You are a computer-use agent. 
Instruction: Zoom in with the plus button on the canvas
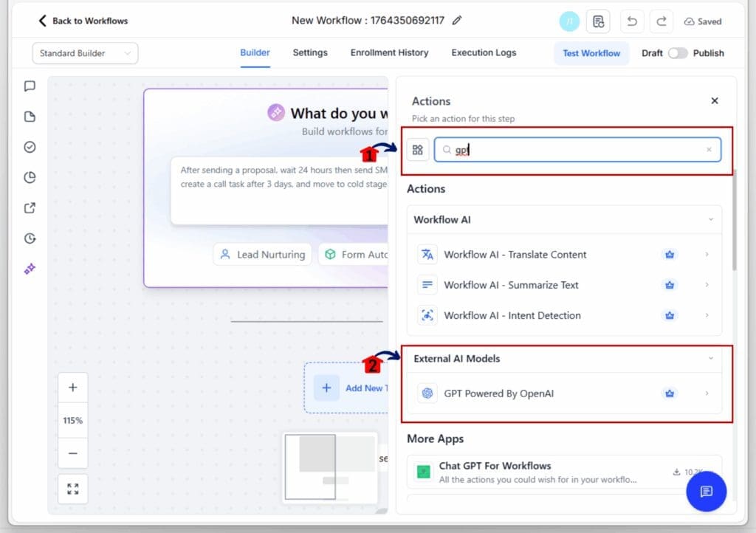tap(72, 387)
